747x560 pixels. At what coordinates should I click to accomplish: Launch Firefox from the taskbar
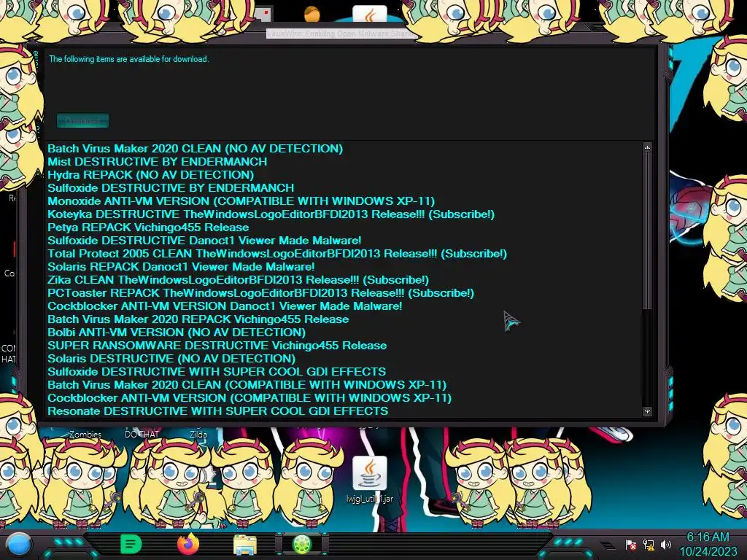pos(187,544)
